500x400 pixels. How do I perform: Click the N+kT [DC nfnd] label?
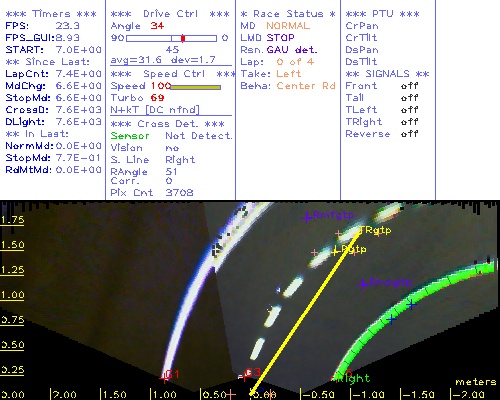155,110
